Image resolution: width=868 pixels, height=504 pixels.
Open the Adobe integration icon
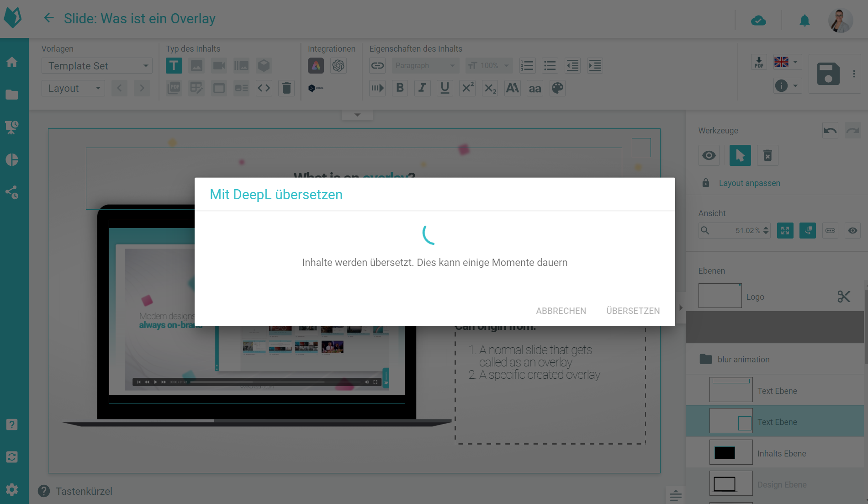tap(316, 66)
